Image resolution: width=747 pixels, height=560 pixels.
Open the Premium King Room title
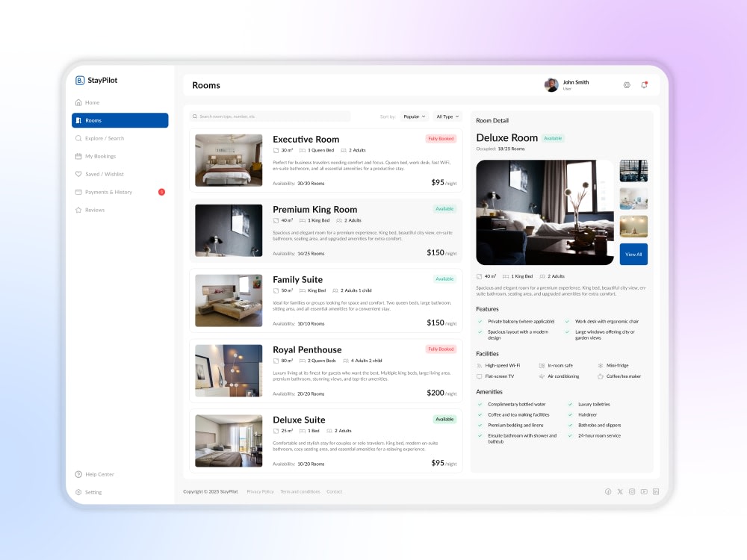[315, 210]
